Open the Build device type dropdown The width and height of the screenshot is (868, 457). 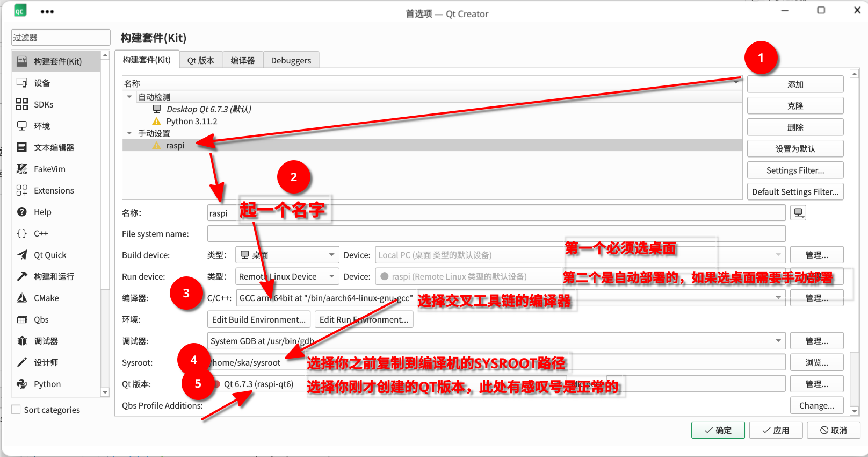[287, 255]
